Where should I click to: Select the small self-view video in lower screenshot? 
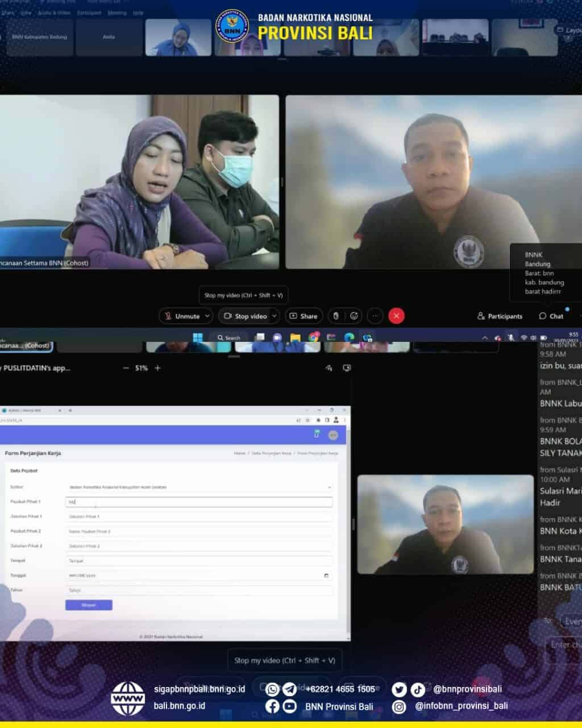[446, 524]
